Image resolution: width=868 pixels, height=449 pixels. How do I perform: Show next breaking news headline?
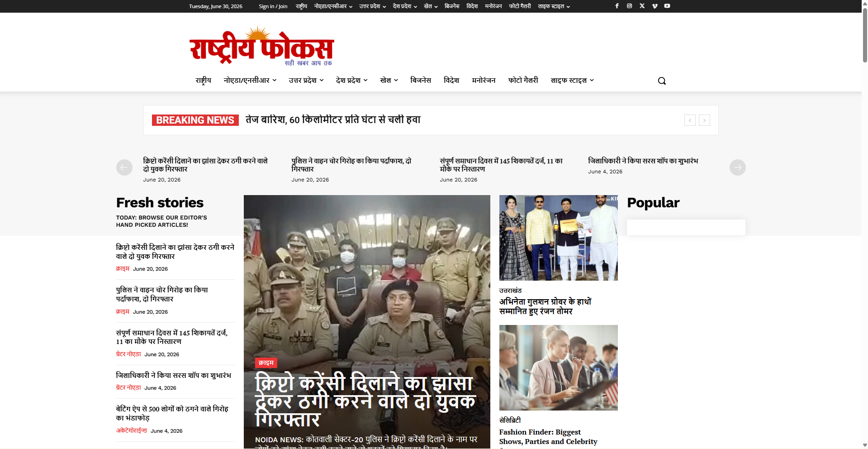coord(704,120)
